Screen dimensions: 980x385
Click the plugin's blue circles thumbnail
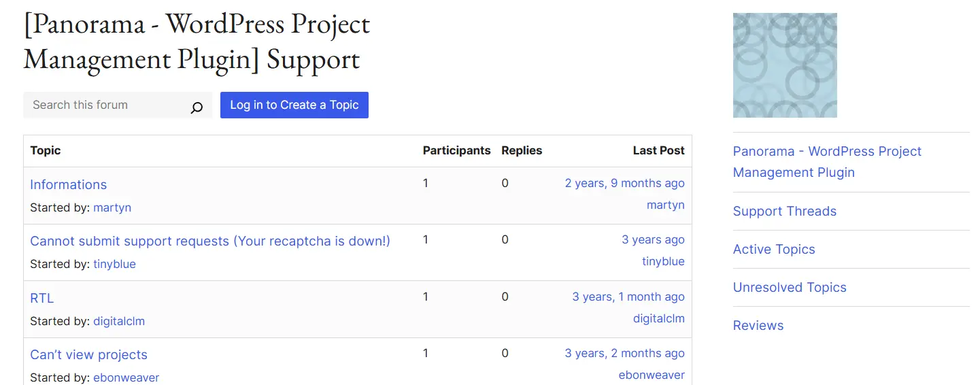pyautogui.click(x=785, y=65)
